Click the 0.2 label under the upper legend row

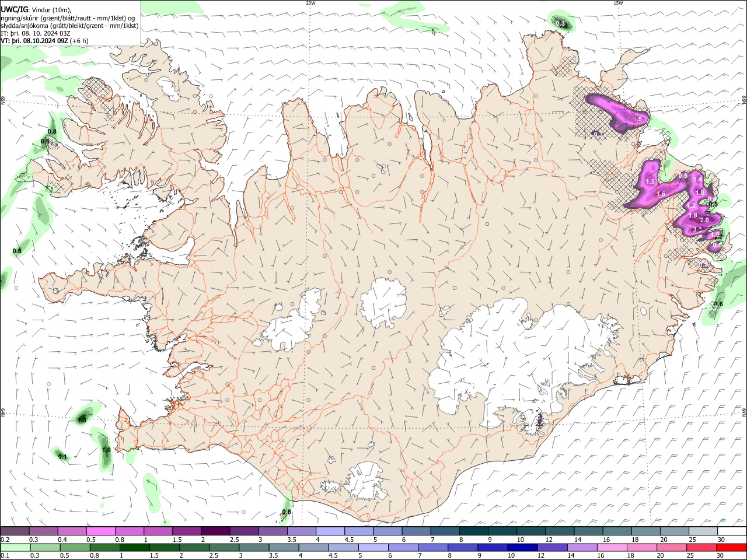click(x=5, y=540)
